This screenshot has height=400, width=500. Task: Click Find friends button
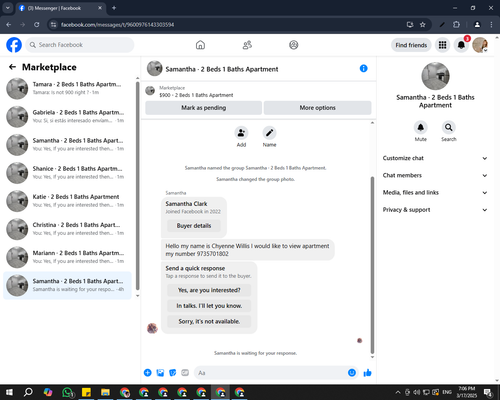tap(411, 45)
